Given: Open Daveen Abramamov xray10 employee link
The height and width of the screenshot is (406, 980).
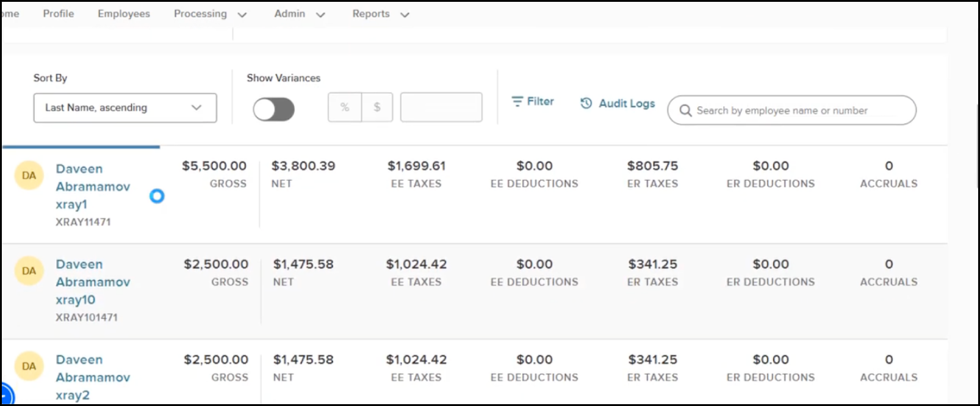Looking at the screenshot, I should (x=93, y=282).
